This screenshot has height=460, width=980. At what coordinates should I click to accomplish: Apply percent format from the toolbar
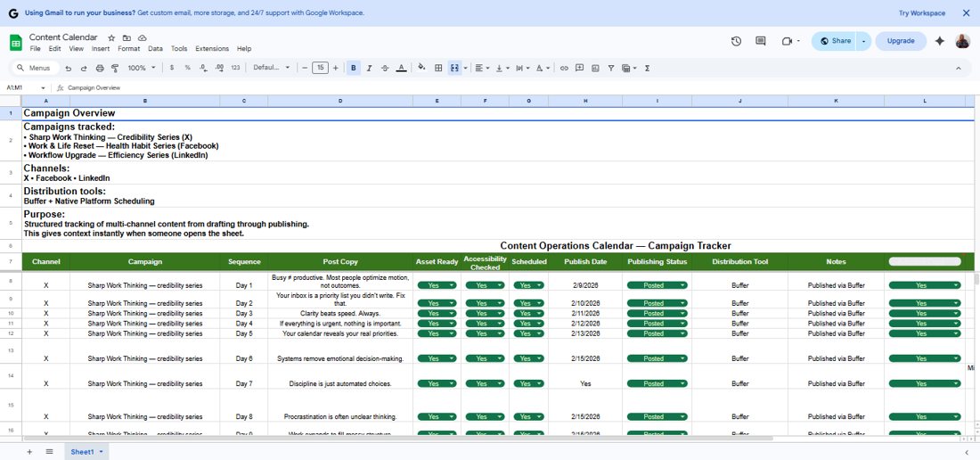pos(187,68)
